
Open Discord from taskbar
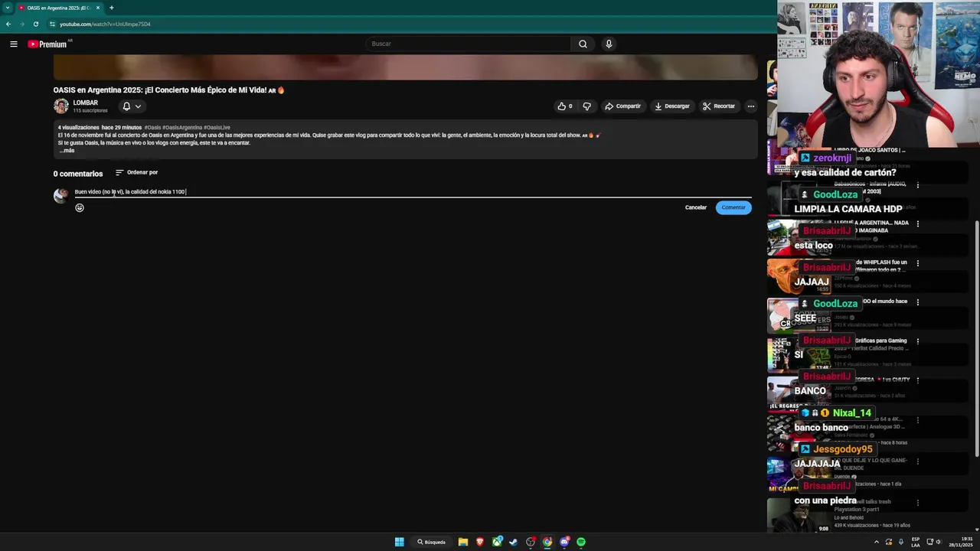[564, 542]
